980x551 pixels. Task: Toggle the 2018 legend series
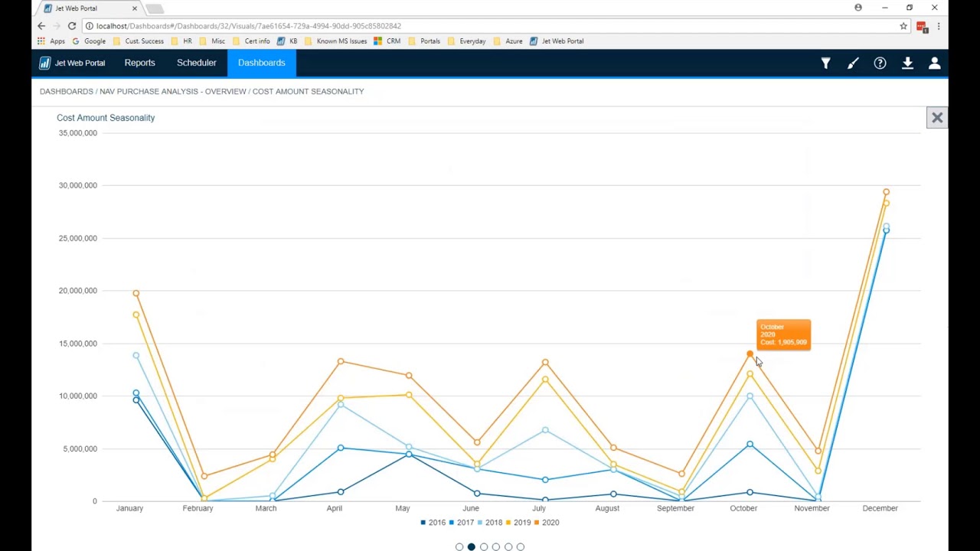(x=490, y=523)
